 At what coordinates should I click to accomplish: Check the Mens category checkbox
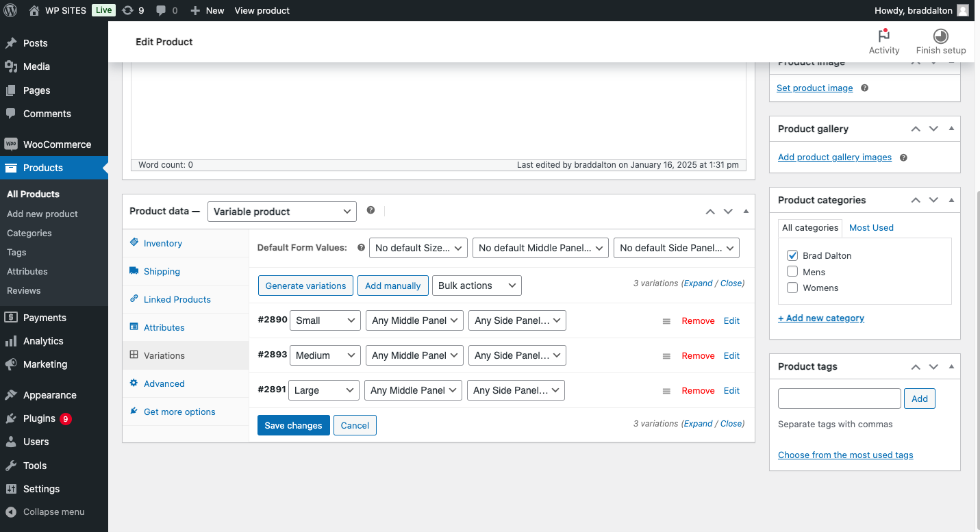pyautogui.click(x=792, y=272)
